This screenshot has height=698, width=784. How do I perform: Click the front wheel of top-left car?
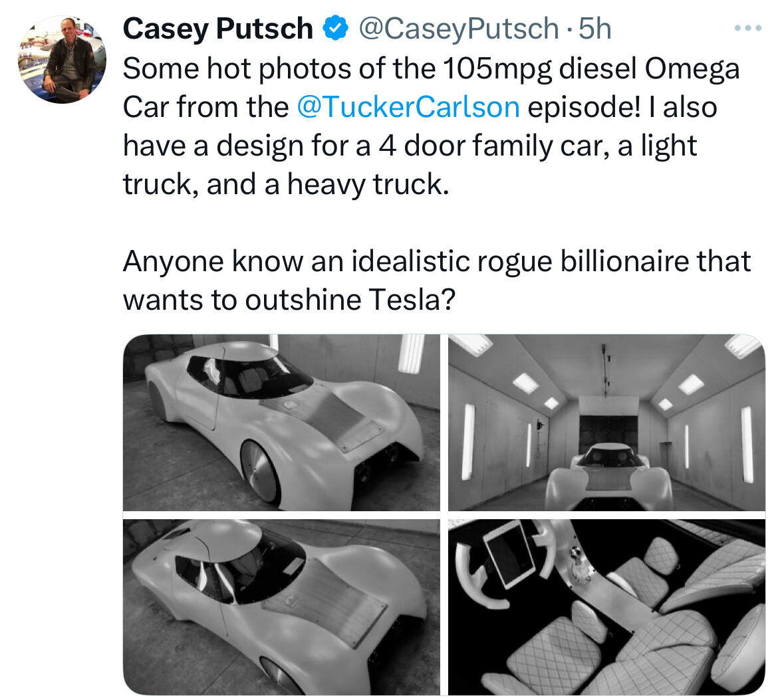pos(260,472)
